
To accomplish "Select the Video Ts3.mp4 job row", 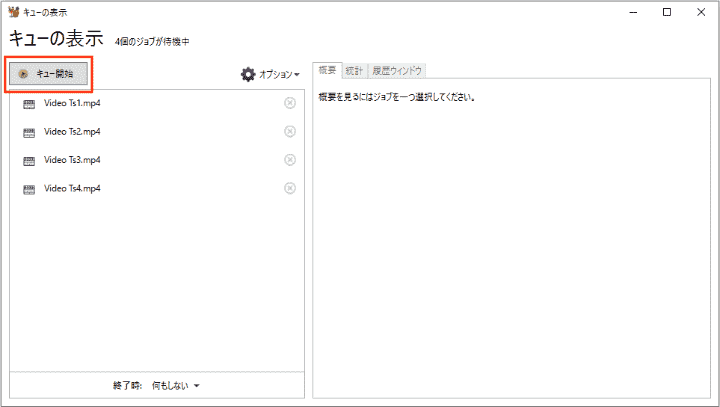I will click(x=72, y=160).
